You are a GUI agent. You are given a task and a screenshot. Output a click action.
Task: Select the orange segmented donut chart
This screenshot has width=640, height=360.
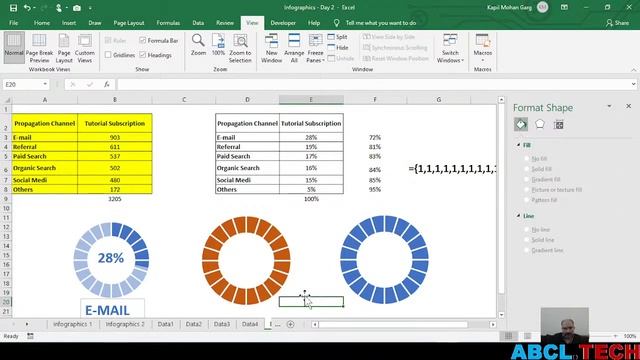(x=246, y=260)
